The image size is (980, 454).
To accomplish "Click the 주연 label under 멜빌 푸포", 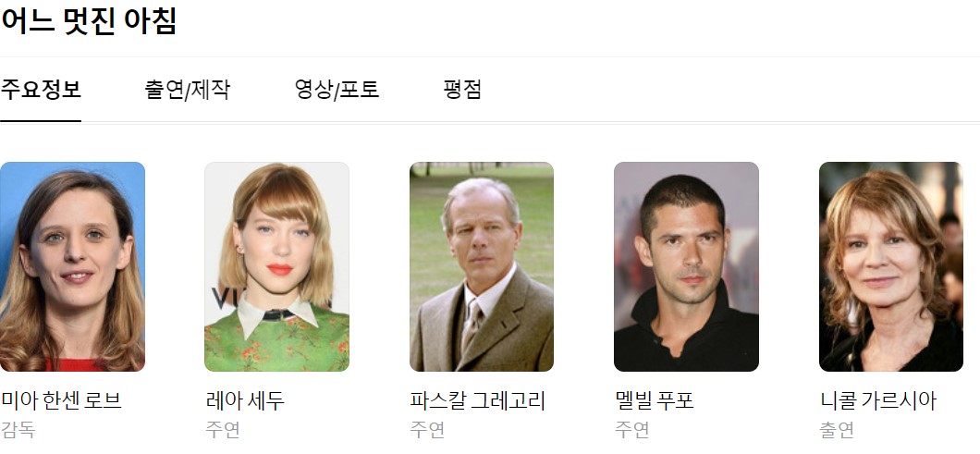I will pyautogui.click(x=631, y=430).
